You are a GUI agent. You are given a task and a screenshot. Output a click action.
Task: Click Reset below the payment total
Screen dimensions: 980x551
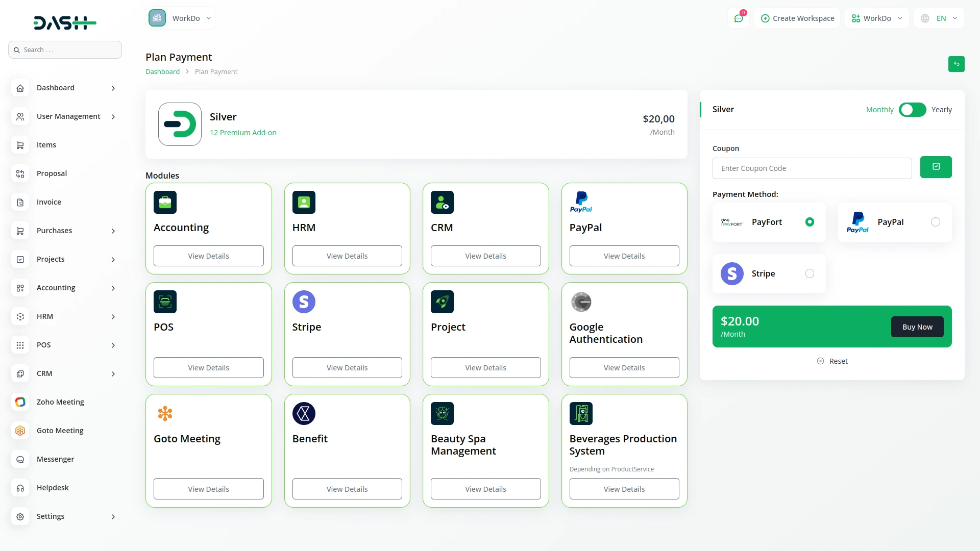[832, 361]
